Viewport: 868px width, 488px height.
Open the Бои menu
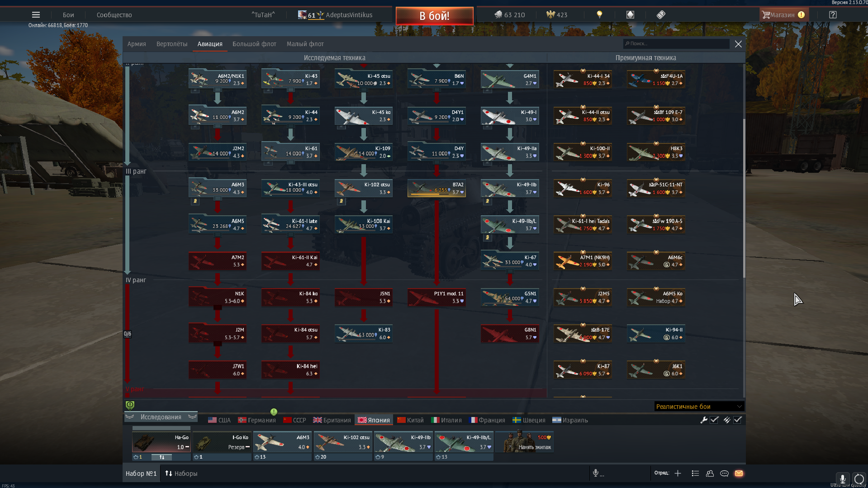[x=68, y=15]
